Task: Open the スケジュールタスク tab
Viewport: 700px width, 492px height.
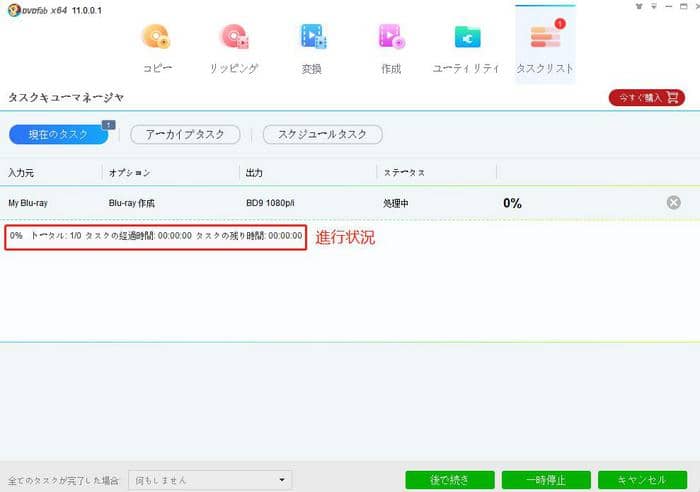Action: [x=322, y=134]
